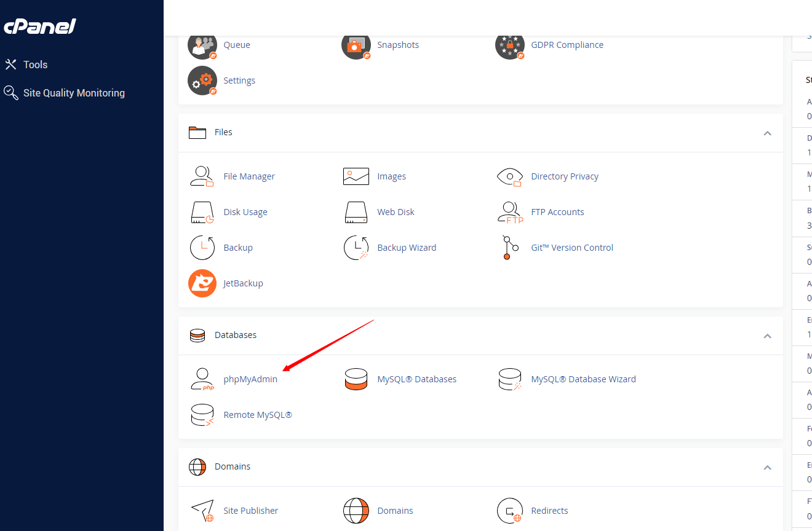The height and width of the screenshot is (531, 812).
Task: Click the Directory Privacy eye icon
Action: [509, 176]
